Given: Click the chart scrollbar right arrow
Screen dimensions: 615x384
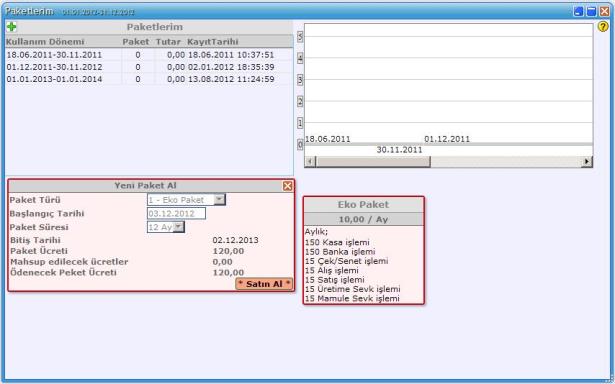Looking at the screenshot, I should click(587, 161).
